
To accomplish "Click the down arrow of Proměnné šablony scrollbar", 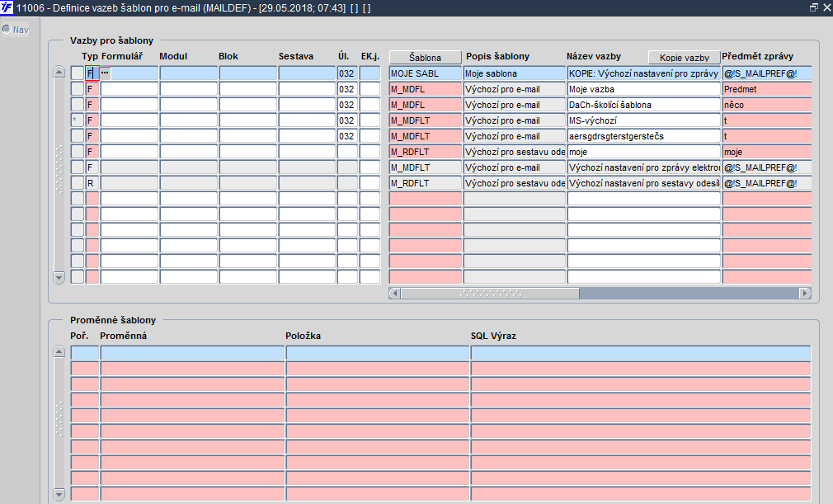I will click(59, 494).
